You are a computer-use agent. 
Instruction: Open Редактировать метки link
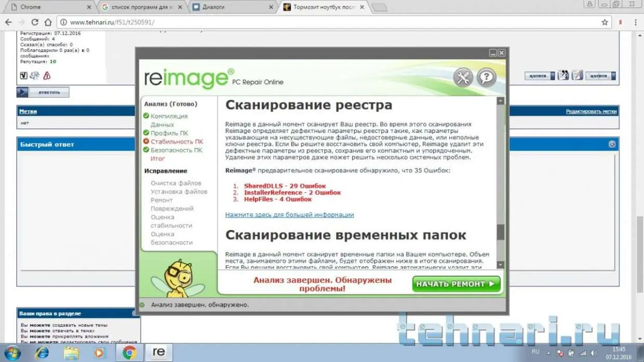click(x=591, y=112)
